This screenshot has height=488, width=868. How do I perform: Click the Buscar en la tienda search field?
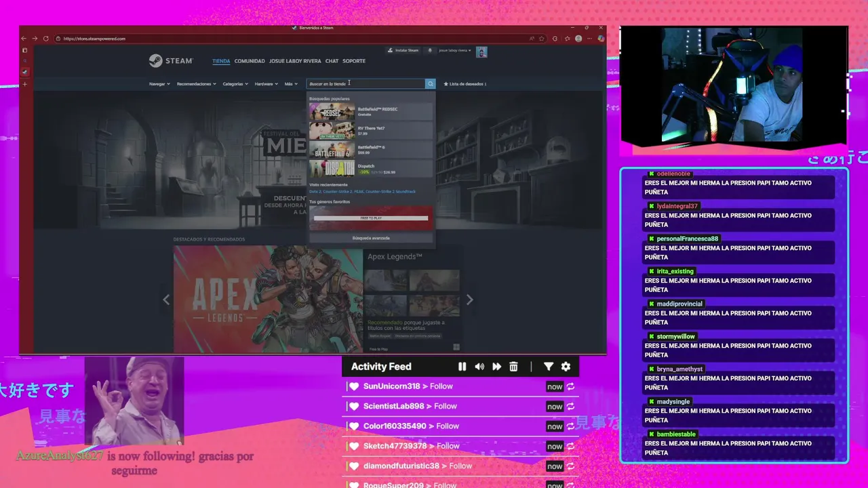pos(365,84)
